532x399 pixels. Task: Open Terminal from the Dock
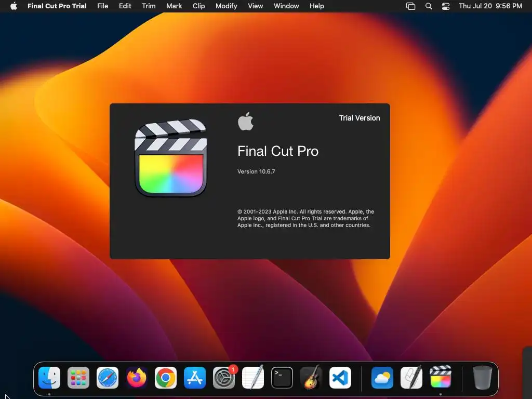[282, 378]
